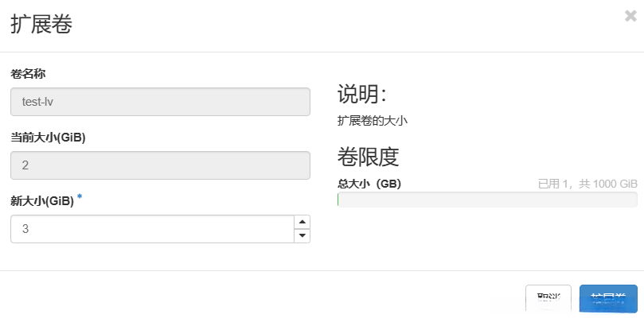Click the 当前大小(GiB) label
The width and height of the screenshot is (644, 322).
point(48,137)
